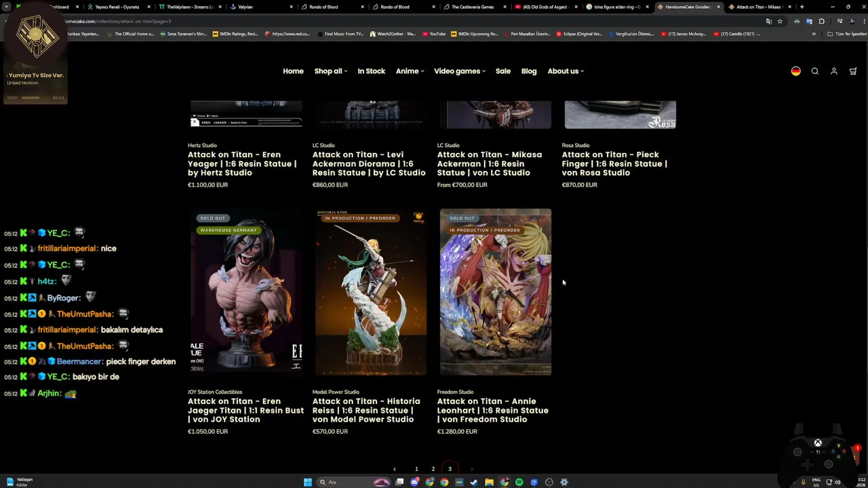Open the shopping cart icon
The width and height of the screenshot is (868, 488).
pos(853,71)
